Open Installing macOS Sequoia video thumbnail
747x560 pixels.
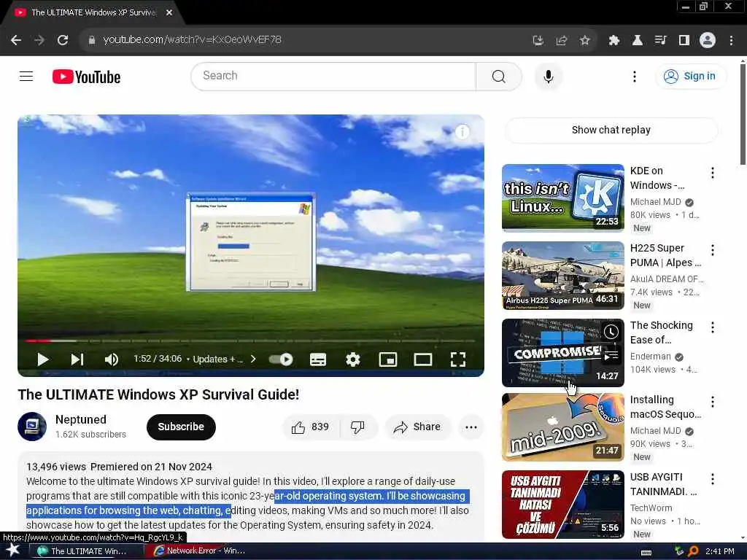(562, 427)
